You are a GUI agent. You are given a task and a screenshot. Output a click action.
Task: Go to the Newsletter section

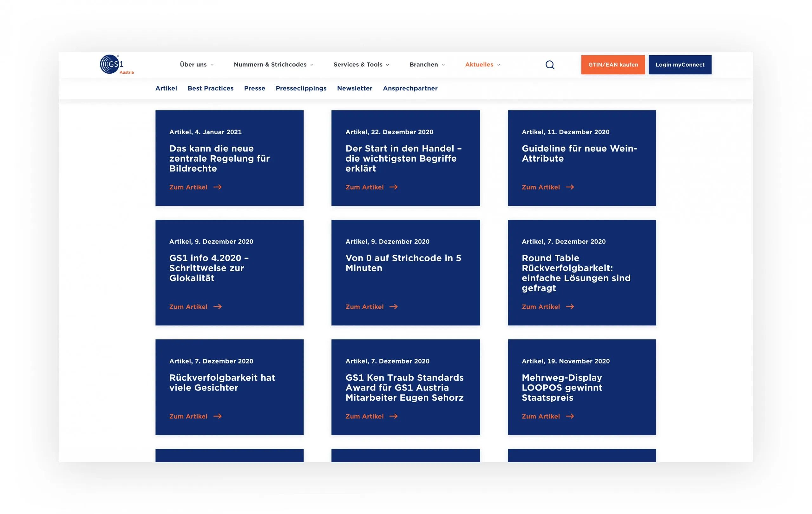[x=354, y=88]
